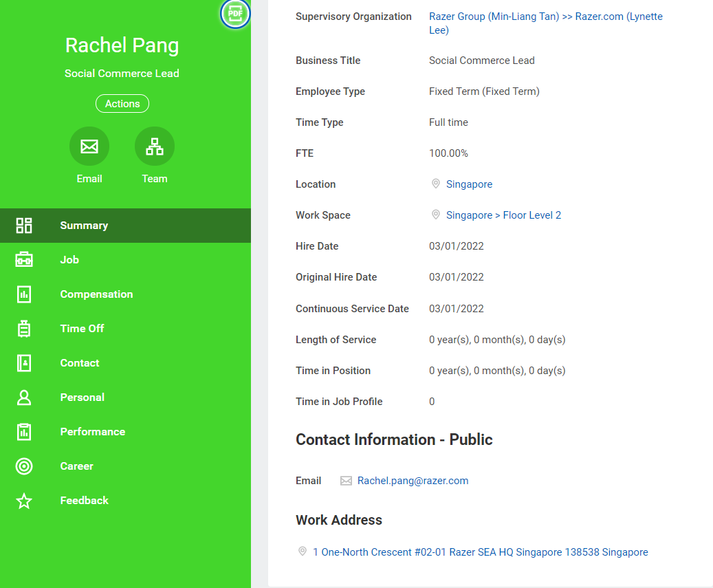Click 'Social Commerce Lead' under the sidebar name
The image size is (713, 588).
click(x=122, y=73)
